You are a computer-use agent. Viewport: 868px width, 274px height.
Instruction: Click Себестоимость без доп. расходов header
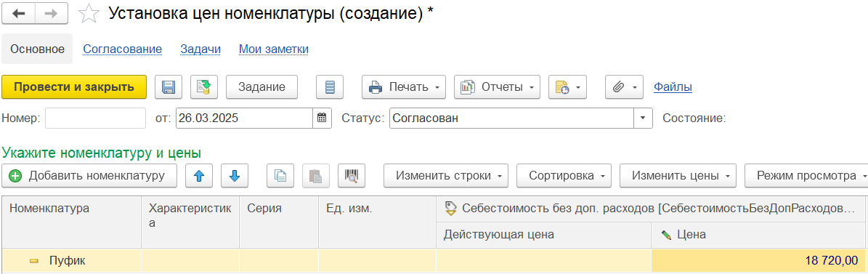652,209
